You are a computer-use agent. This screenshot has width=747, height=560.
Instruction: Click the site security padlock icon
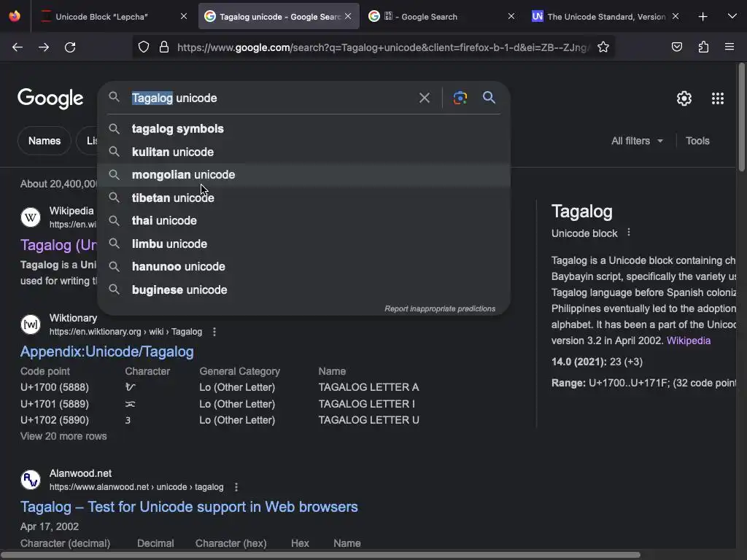pyautogui.click(x=164, y=47)
